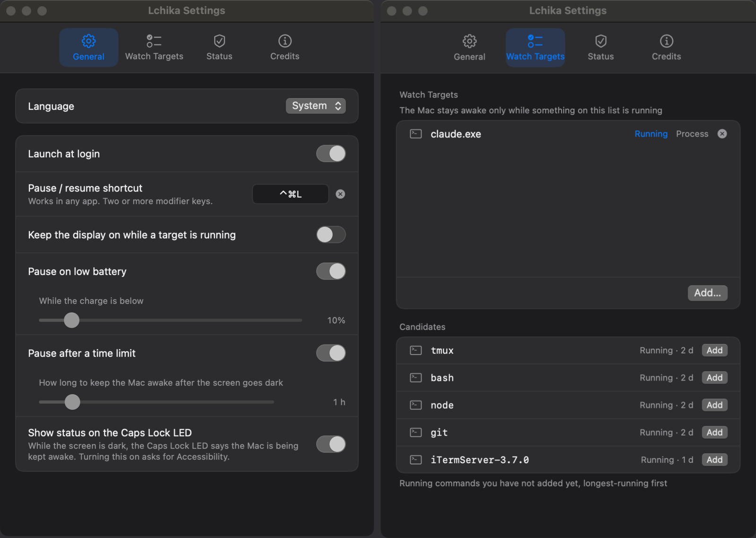Click the 1 h time limit value
The width and height of the screenshot is (756, 538).
click(x=339, y=402)
